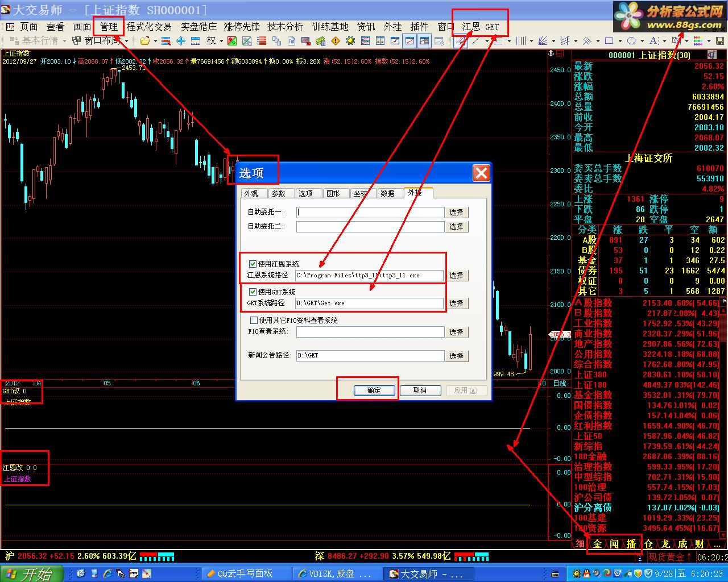
Task: Select the rectangle drawing tool
Action: 609,41
